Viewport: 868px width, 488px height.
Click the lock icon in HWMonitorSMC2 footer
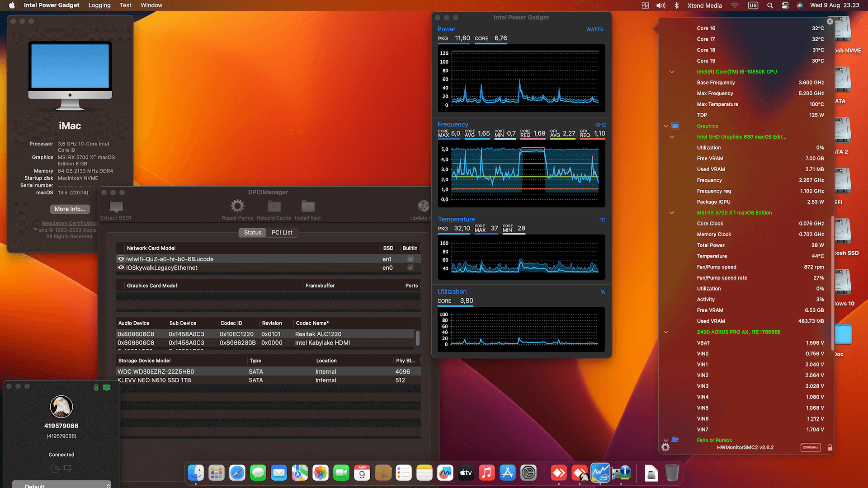click(830, 447)
